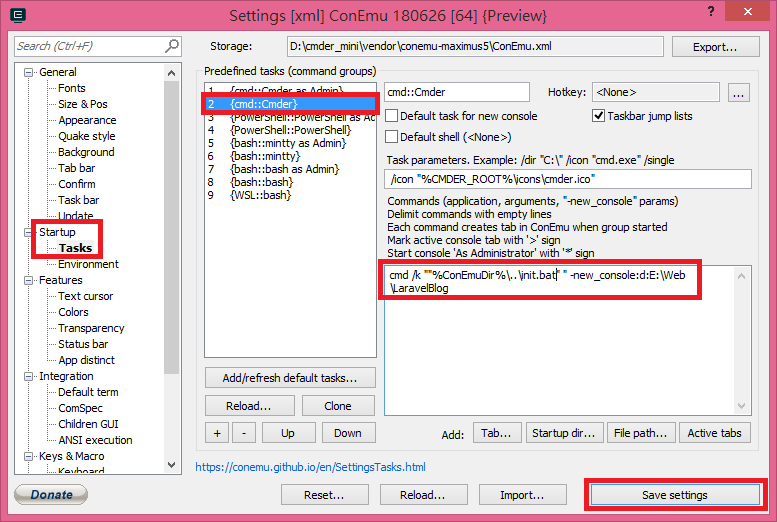Screen dimensions: 777x522
Task: Click the search magnifier icon
Action: point(171,46)
